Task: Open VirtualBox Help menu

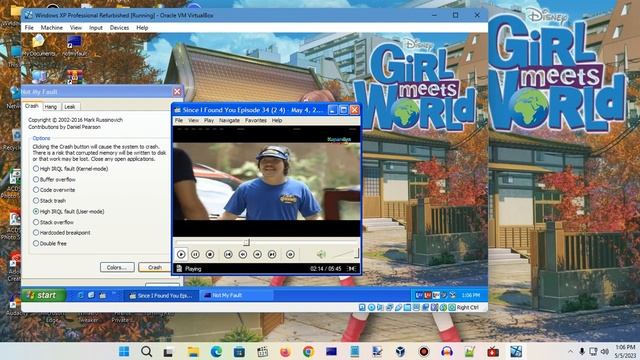Action: [142, 28]
